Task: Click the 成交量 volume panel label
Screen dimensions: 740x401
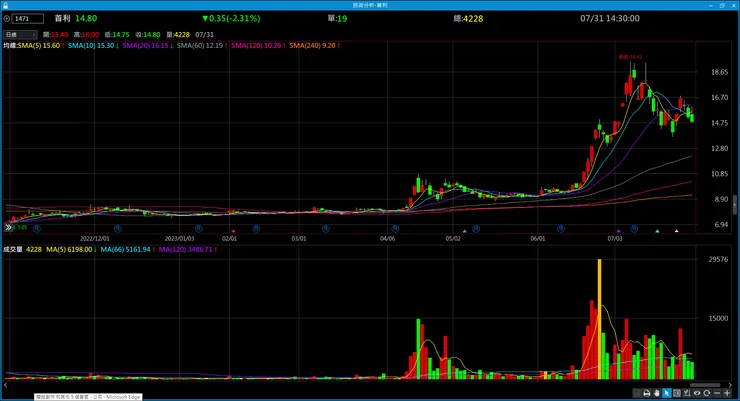Action: (13, 250)
